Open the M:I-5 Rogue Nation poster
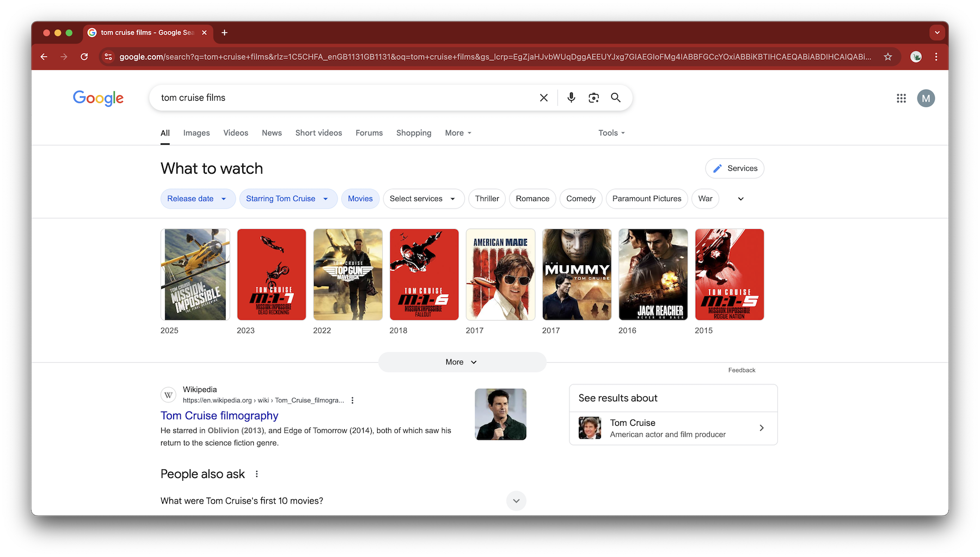Screen dimensions: 980x557 click(730, 274)
